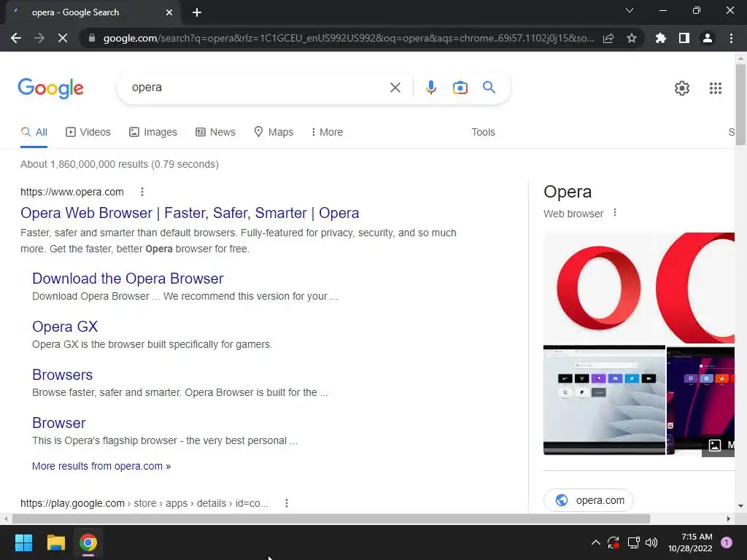Submit search with magnifier icon

tap(489, 87)
